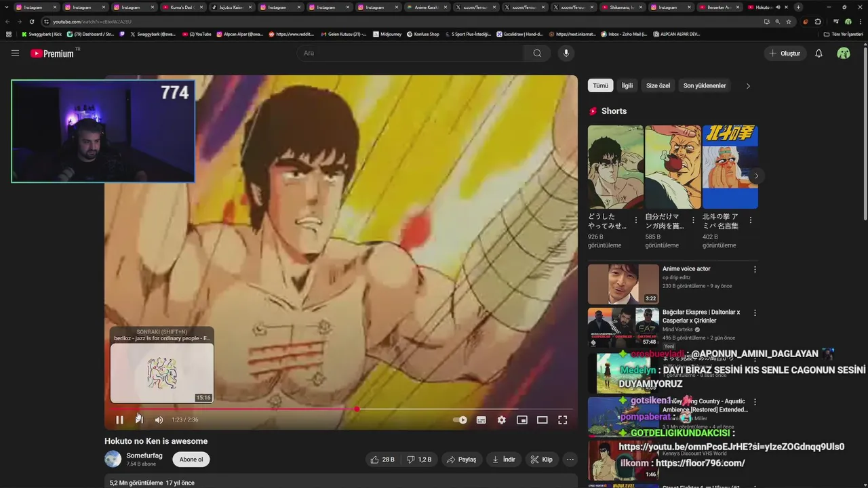Pause the video playback
868x488 pixels.
[119, 420]
